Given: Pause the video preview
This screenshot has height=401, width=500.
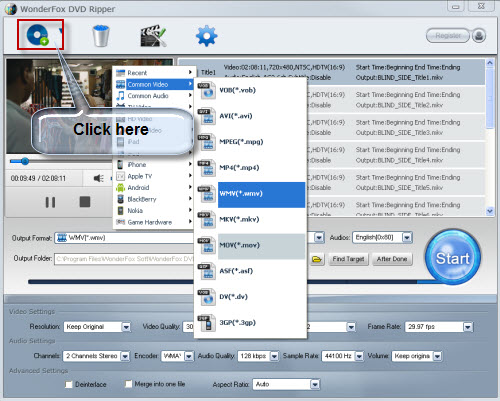Looking at the screenshot, I should pos(50,202).
